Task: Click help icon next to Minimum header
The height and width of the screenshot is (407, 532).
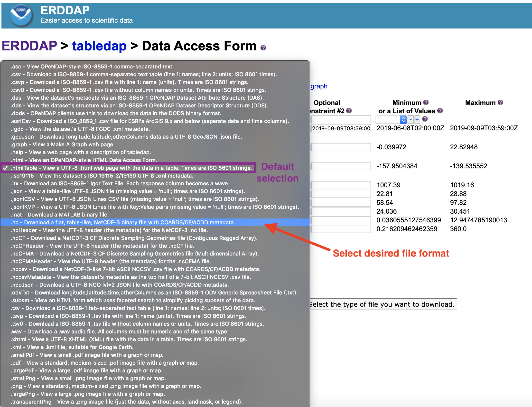Action: coord(426,102)
